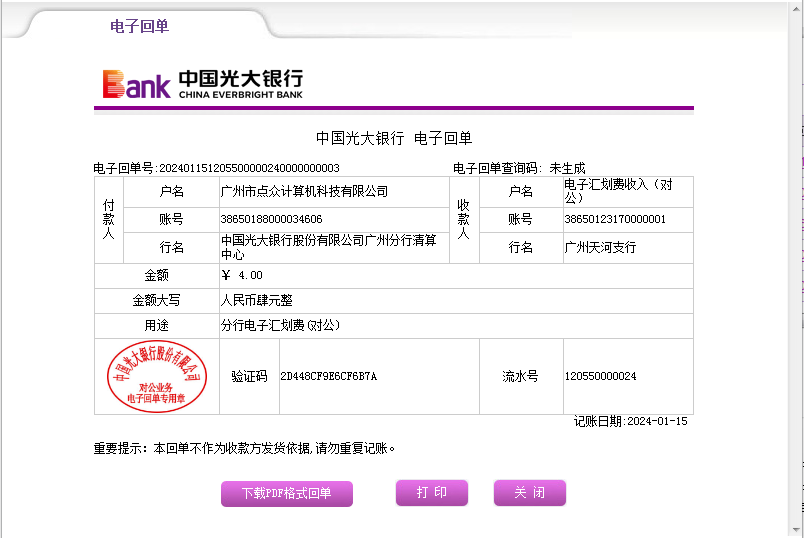The width and height of the screenshot is (804, 538).
Task: Click the 人民币肆元整 amount in words
Action: (x=256, y=300)
